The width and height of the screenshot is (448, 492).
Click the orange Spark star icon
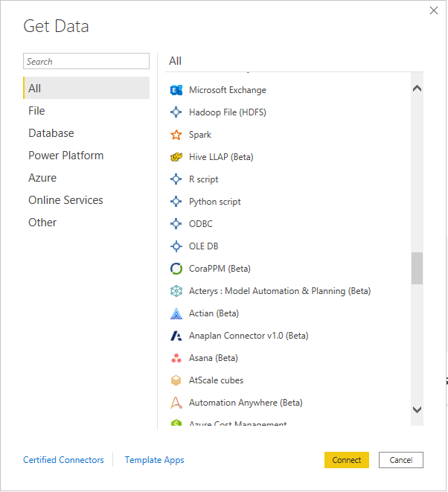(176, 135)
